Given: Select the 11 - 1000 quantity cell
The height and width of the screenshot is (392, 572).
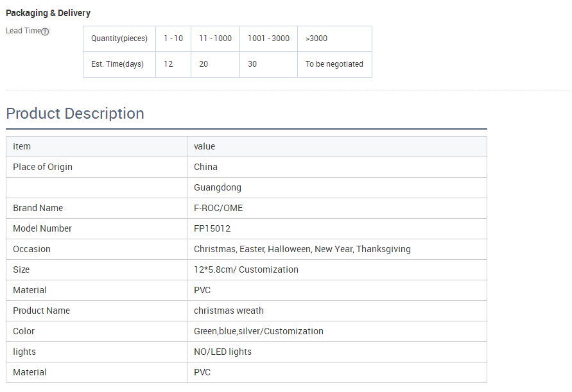Looking at the screenshot, I should (x=215, y=38).
